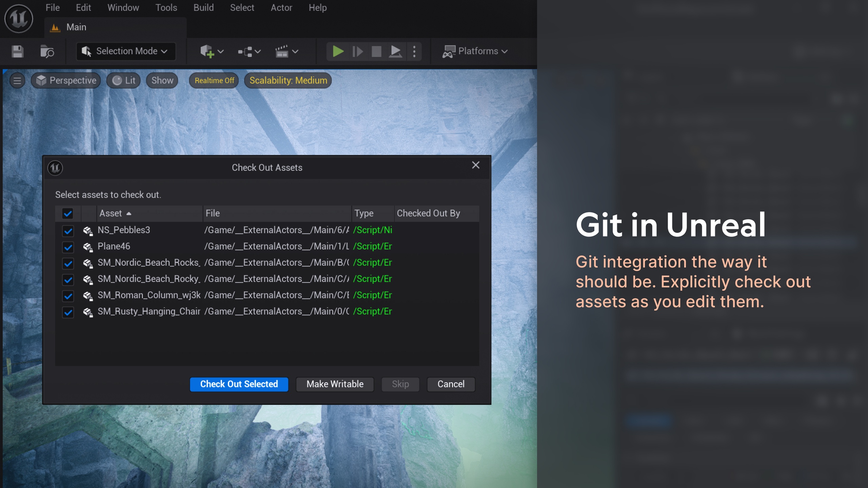
Task: Click the actor icon beside SM_Nordic_Beach_Rocky
Action: (x=88, y=280)
